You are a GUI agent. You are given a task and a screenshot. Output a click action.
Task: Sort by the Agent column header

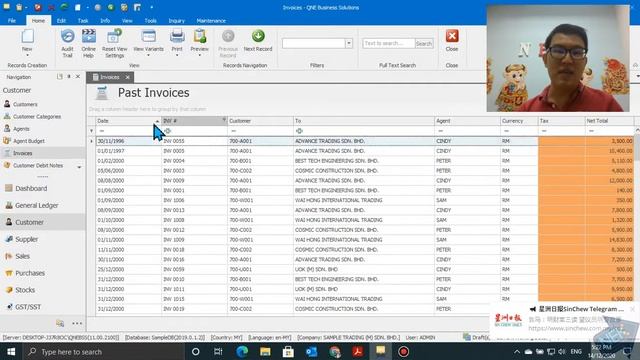pyautogui.click(x=467, y=121)
